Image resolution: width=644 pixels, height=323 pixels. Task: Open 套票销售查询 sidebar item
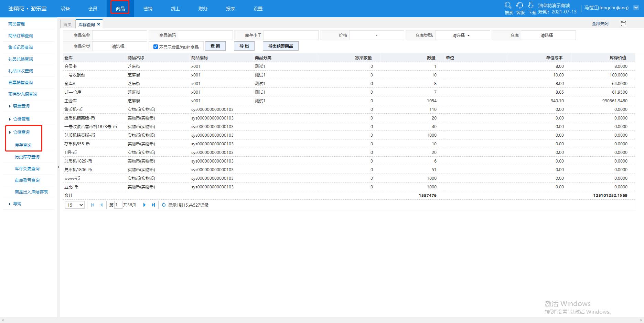click(21, 83)
